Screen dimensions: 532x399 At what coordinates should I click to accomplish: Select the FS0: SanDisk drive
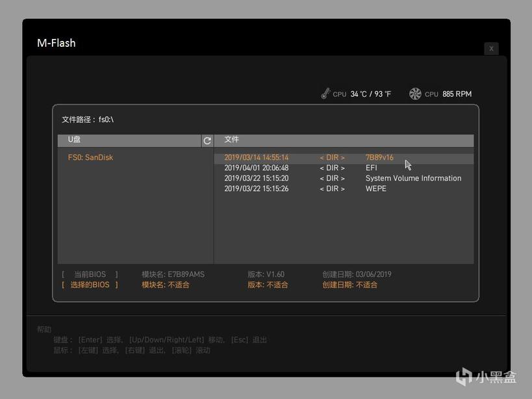(x=90, y=158)
